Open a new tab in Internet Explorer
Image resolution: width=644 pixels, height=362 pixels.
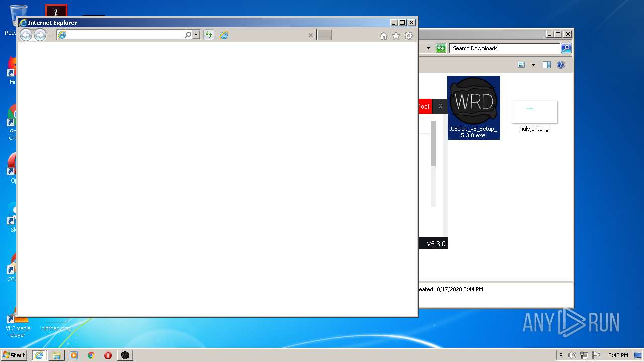point(324,35)
